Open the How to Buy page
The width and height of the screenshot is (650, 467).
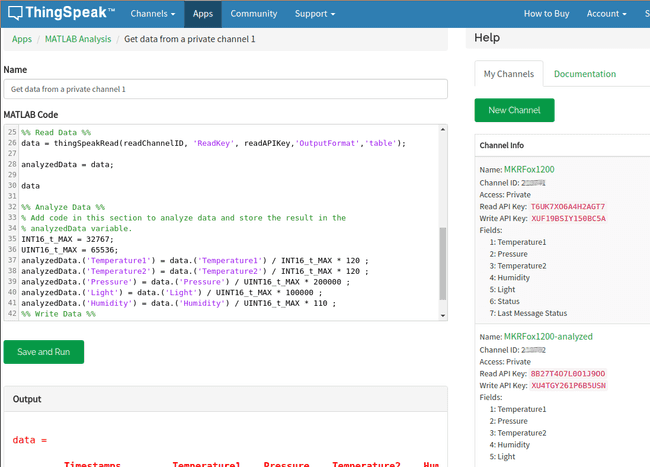pyautogui.click(x=547, y=14)
